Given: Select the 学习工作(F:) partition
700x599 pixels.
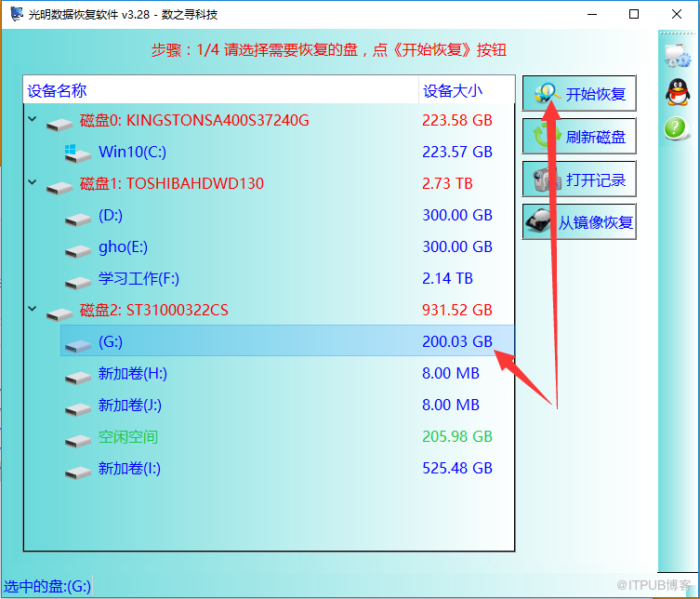Looking at the screenshot, I should click(139, 279).
